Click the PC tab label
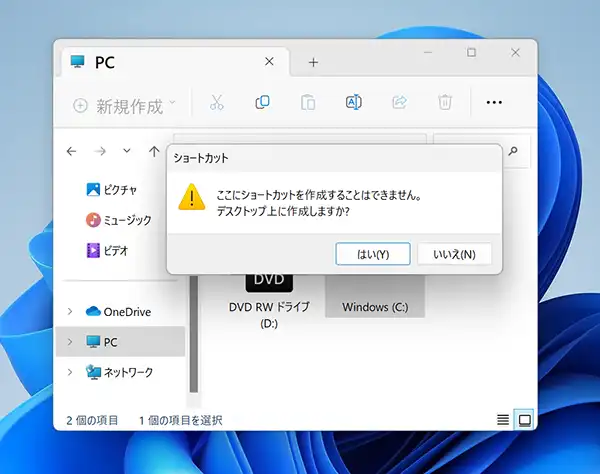The height and width of the screenshot is (474, 600). click(x=105, y=62)
